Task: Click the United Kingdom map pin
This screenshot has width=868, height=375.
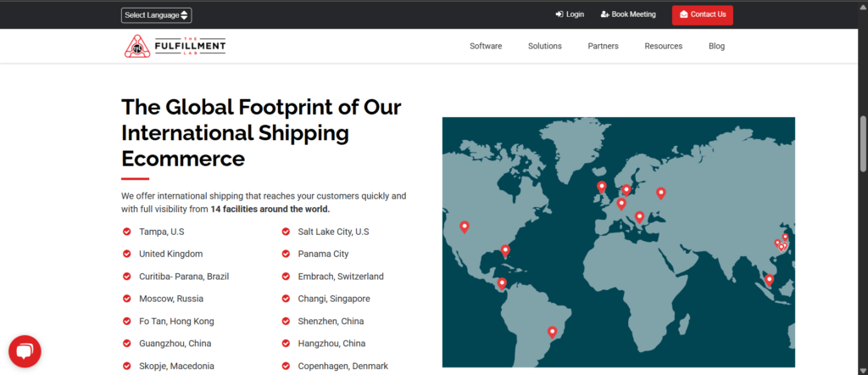Action: pos(601,187)
